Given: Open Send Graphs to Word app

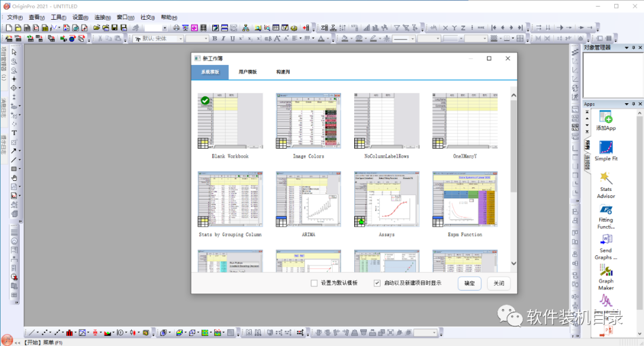Looking at the screenshot, I should (606, 246).
